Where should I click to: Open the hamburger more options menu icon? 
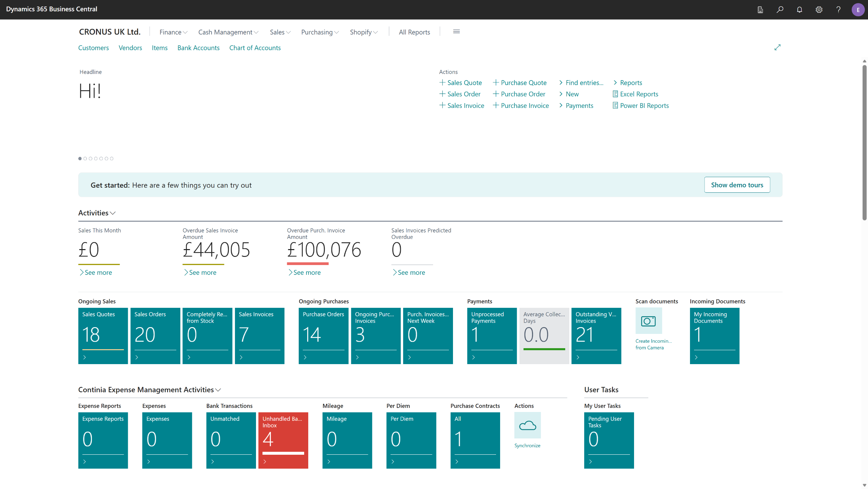[456, 32]
